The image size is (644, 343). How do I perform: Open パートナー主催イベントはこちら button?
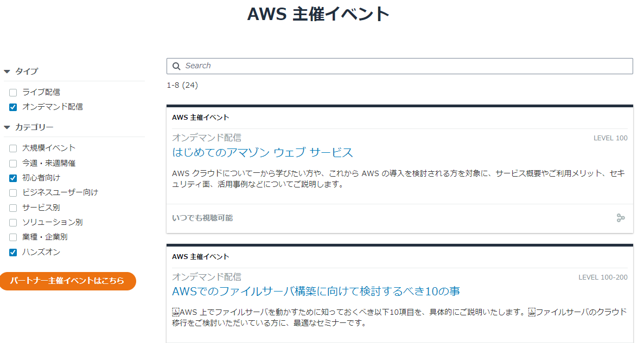point(67,281)
